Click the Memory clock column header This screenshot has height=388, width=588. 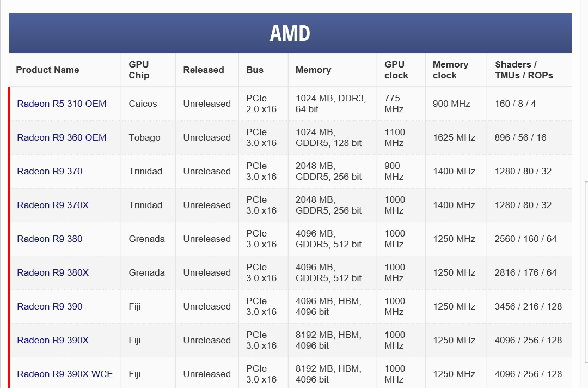click(x=450, y=70)
